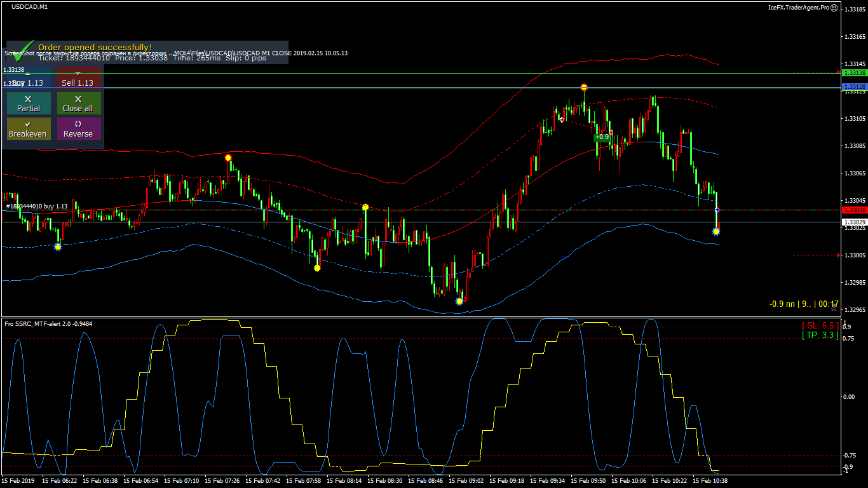The height and width of the screenshot is (488, 868).
Task: Click the USDCAD,M1 chart title
Action: [29, 6]
